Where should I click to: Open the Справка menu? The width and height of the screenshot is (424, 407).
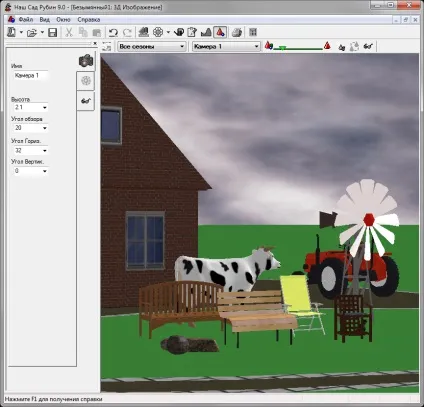[89, 20]
